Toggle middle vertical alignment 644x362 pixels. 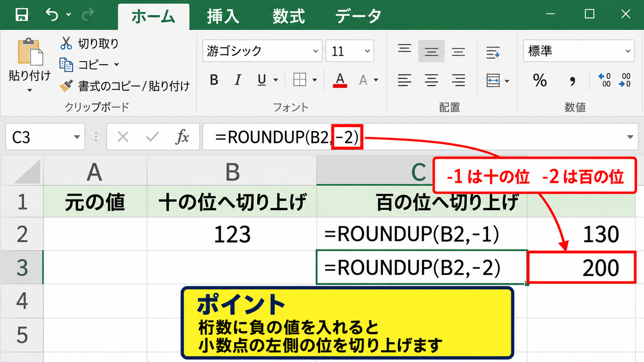click(431, 51)
